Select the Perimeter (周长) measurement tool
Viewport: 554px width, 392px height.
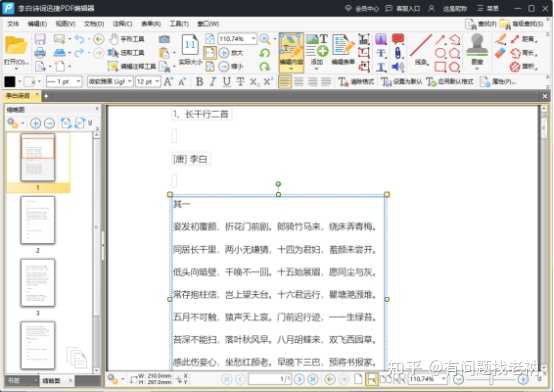pos(523,53)
